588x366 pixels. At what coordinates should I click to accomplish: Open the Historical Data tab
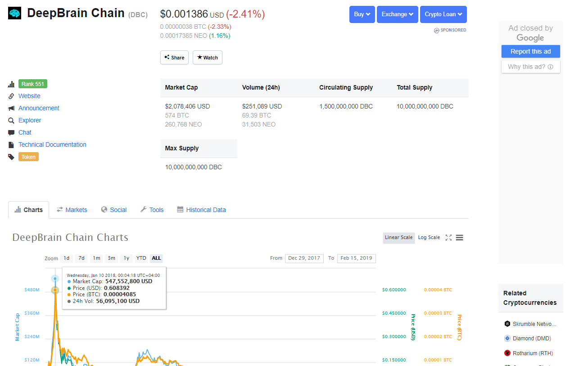point(201,210)
